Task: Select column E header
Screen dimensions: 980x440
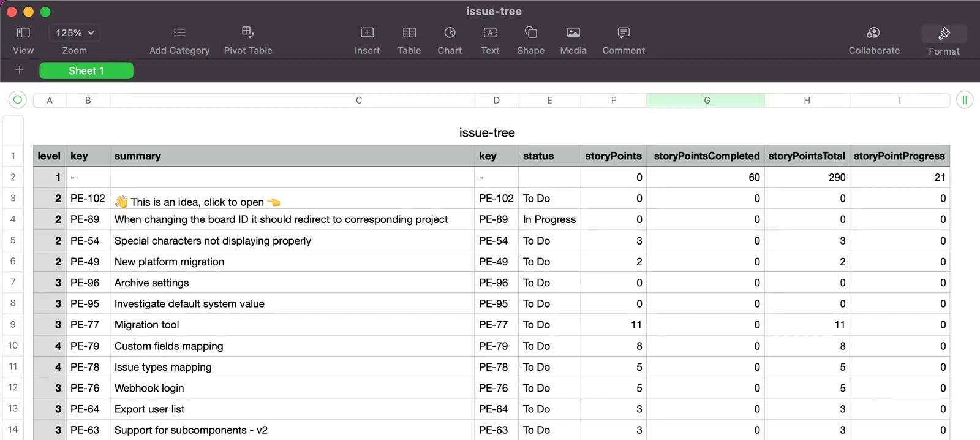Action: (549, 101)
